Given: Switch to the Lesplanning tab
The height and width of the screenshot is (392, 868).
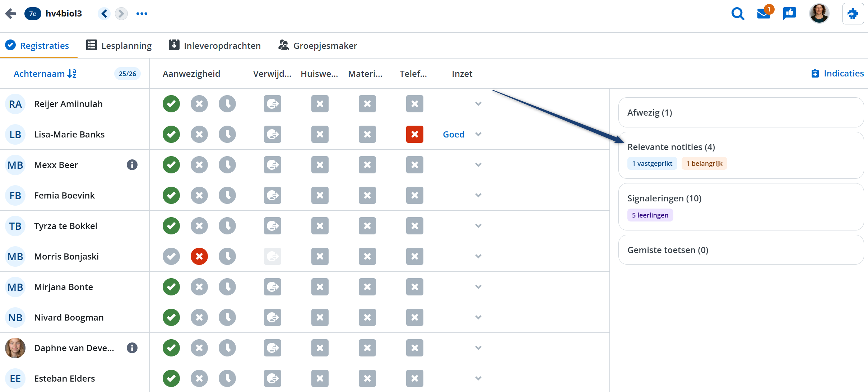Looking at the screenshot, I should (x=119, y=46).
